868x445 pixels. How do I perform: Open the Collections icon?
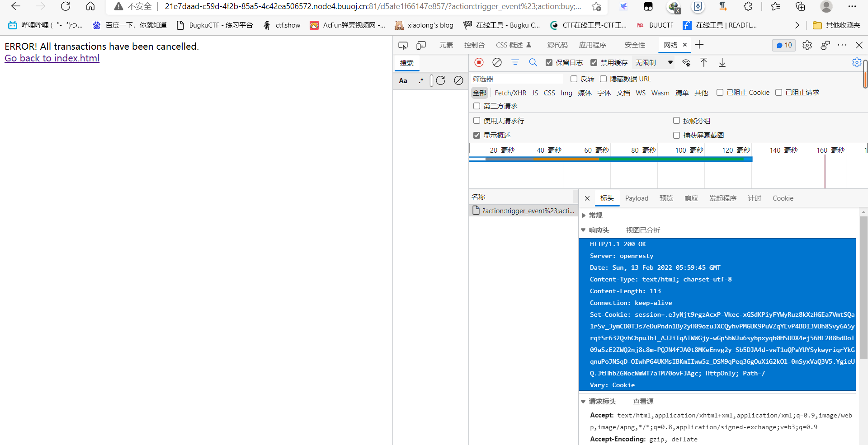(800, 6)
